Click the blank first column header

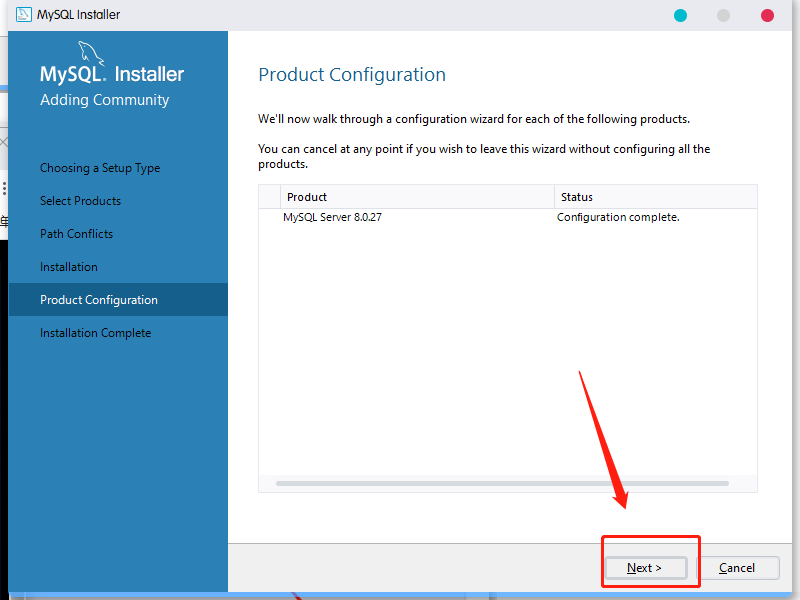(269, 197)
